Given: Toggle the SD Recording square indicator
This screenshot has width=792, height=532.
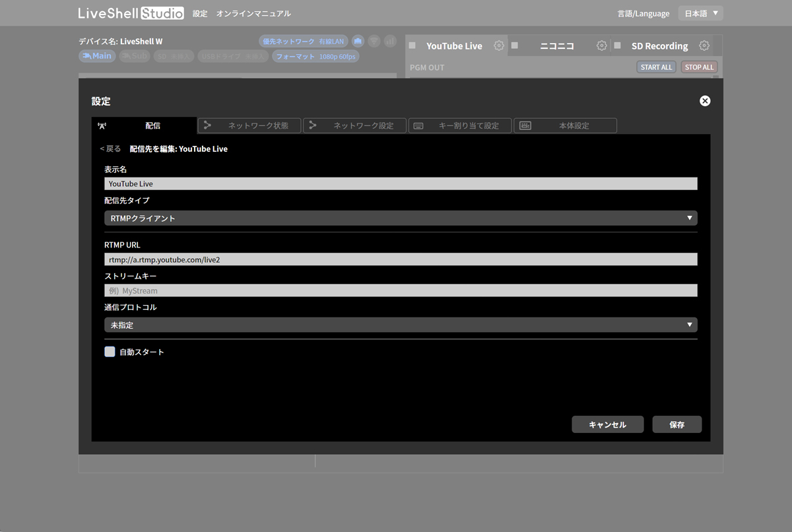Looking at the screenshot, I should [618, 46].
